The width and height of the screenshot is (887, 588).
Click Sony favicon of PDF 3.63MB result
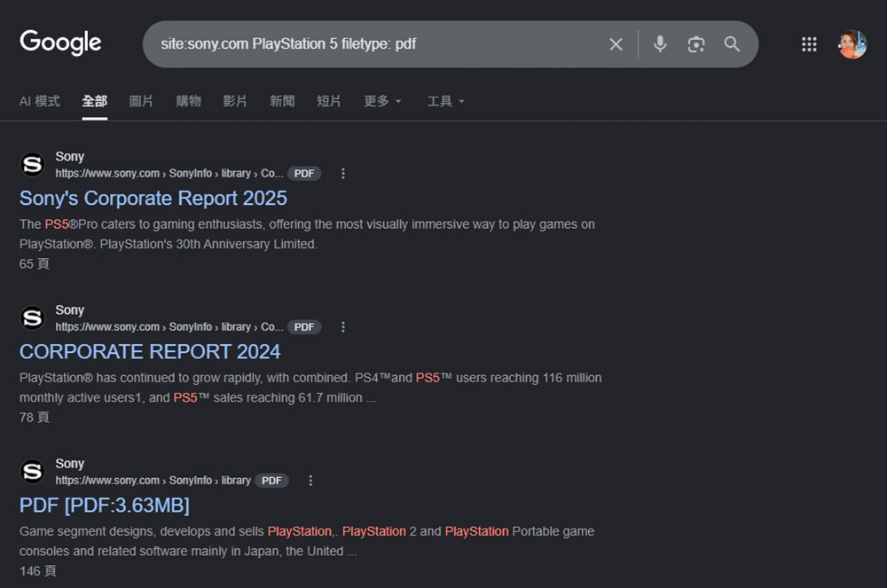(32, 472)
